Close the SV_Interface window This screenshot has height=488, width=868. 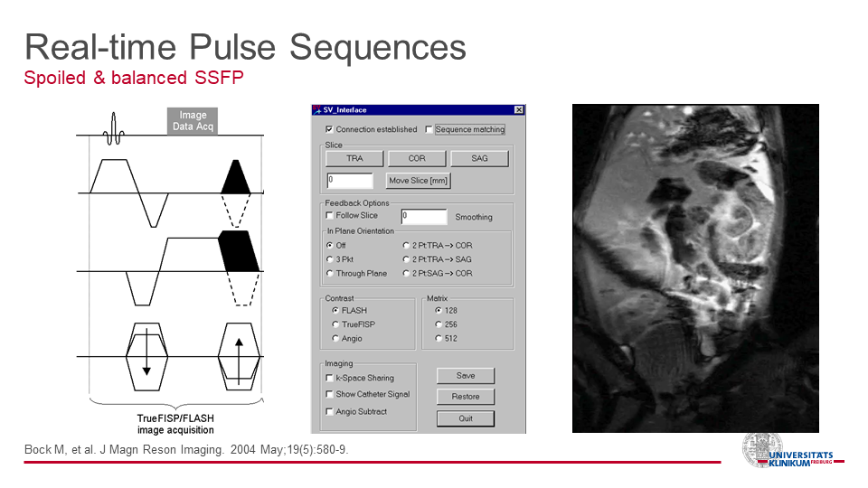pos(518,110)
